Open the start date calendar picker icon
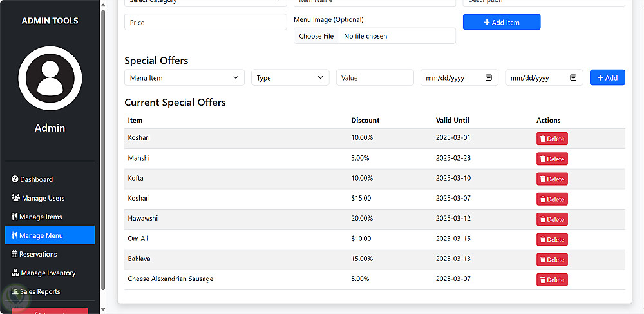 489,78
